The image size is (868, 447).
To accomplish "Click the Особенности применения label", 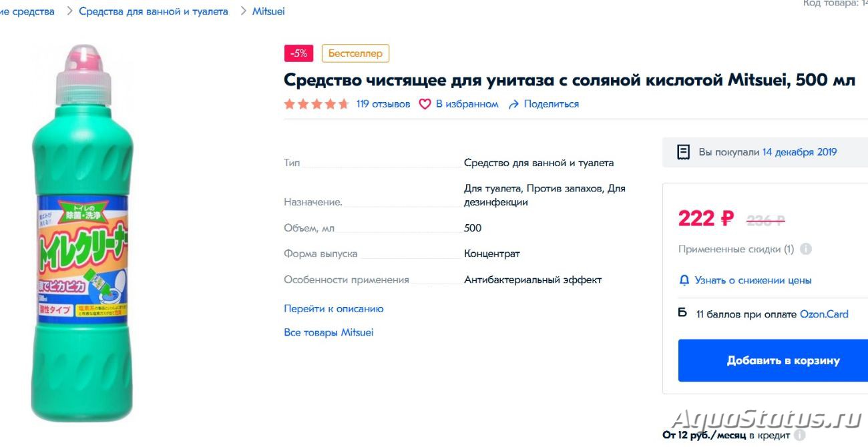I will coord(347,280).
